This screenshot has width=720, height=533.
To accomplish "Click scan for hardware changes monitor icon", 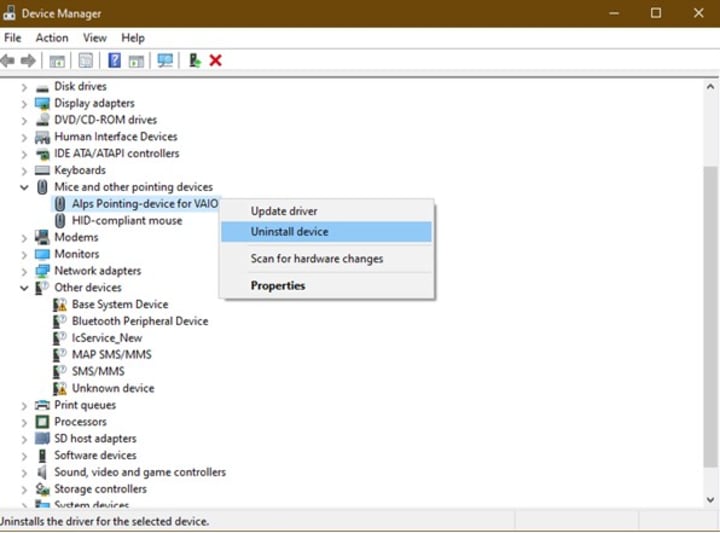I will pyautogui.click(x=165, y=61).
